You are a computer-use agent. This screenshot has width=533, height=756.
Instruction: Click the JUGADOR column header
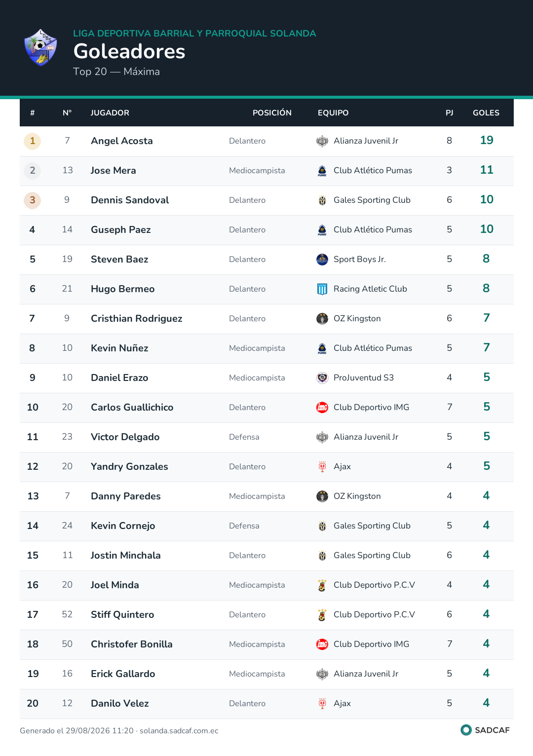coord(110,113)
